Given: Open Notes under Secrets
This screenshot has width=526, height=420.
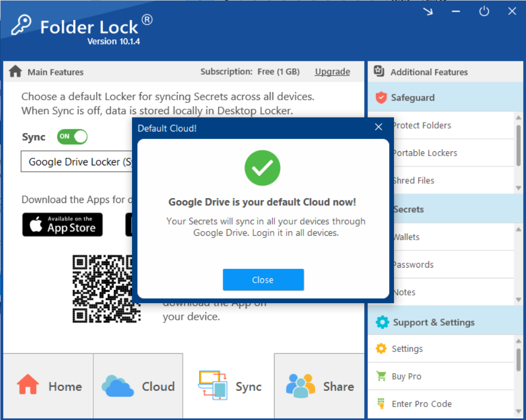Looking at the screenshot, I should coord(454,292).
